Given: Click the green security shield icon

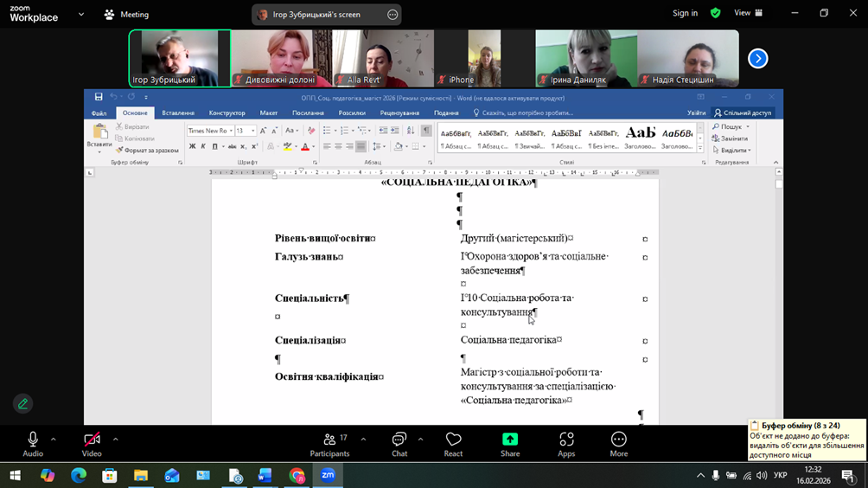Looking at the screenshot, I should [x=715, y=14].
